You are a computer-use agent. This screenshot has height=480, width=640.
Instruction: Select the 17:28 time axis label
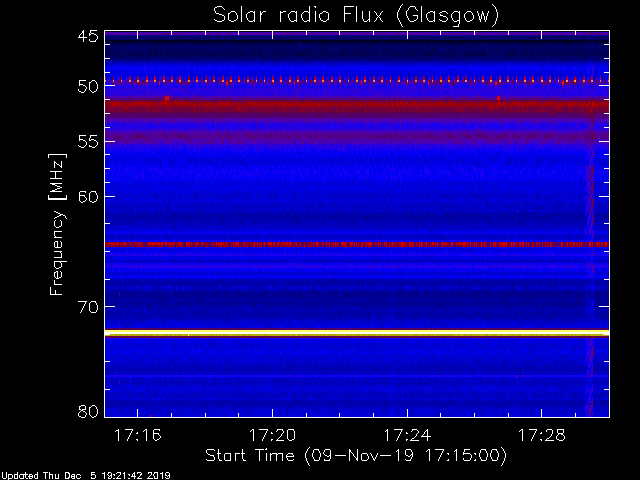point(542,436)
